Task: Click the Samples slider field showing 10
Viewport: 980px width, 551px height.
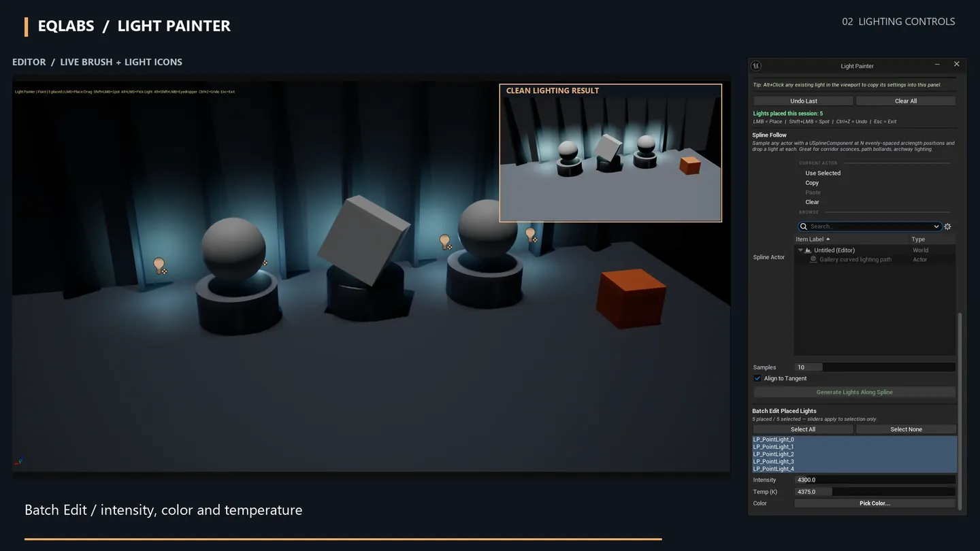Action: (x=875, y=367)
